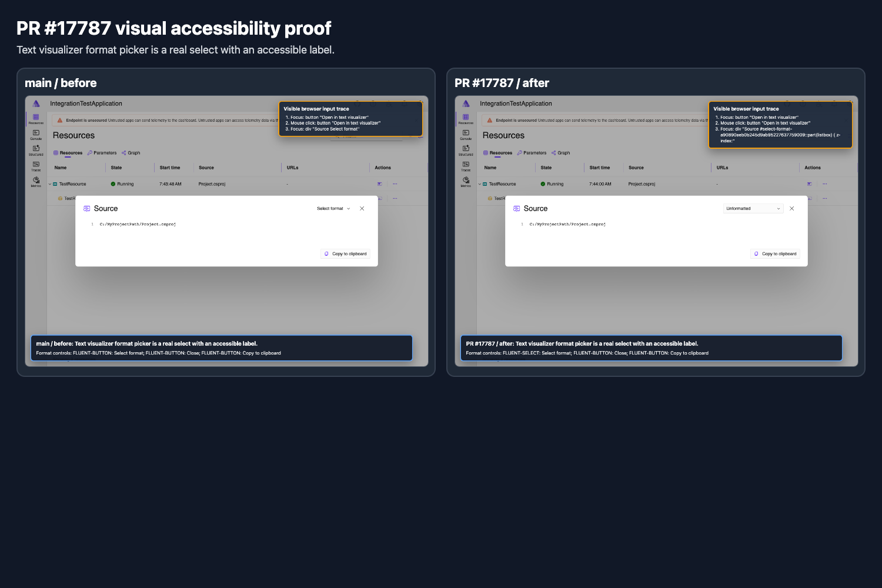882x588 pixels.
Task: Close the Source dialog in after panel
Action: tap(792, 209)
